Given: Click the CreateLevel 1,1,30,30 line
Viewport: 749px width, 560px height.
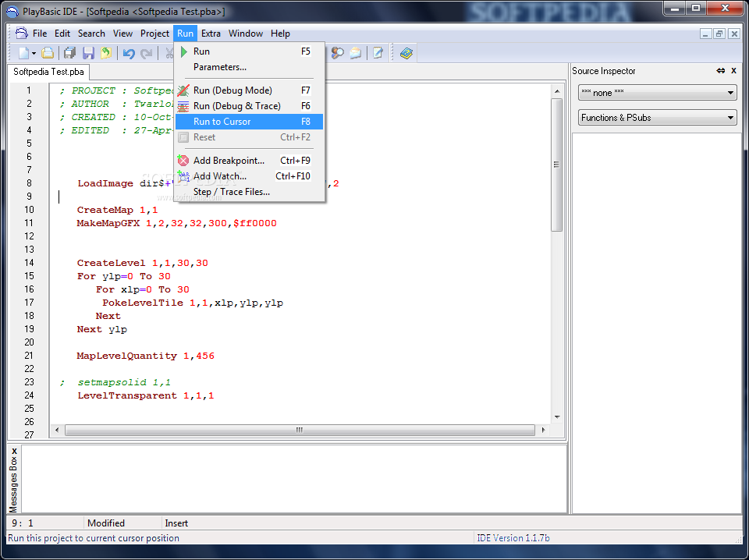Looking at the screenshot, I should pyautogui.click(x=142, y=263).
